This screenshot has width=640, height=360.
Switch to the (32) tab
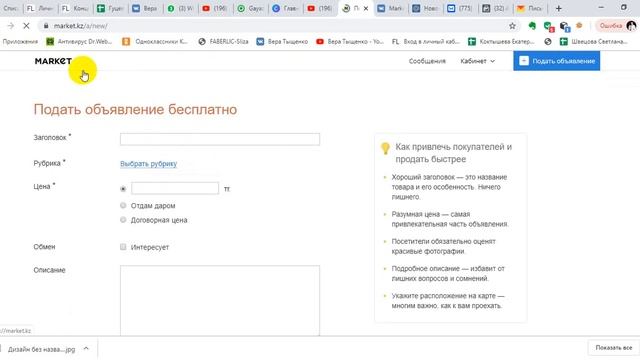(495, 8)
